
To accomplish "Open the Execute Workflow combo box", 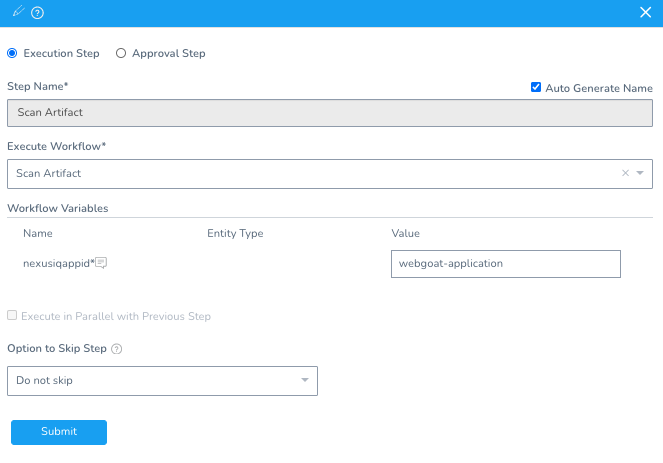I will (330, 174).
